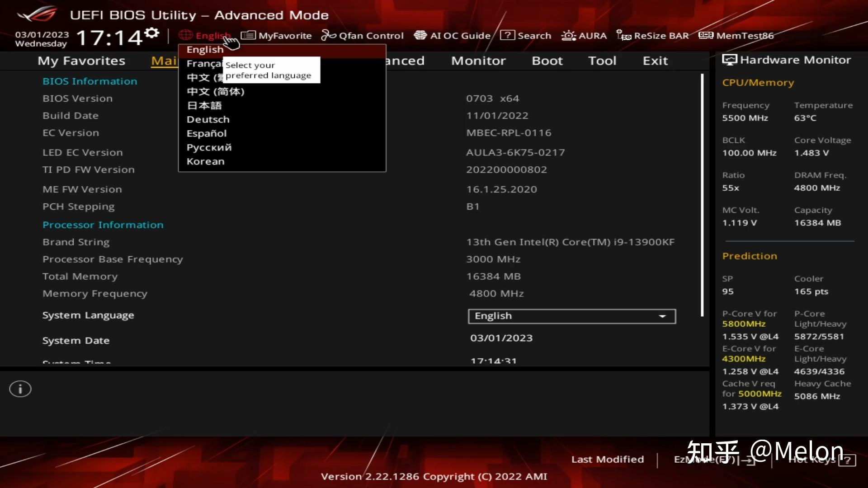The image size is (868, 488).
Task: Click the System Date row label
Action: [76, 341]
